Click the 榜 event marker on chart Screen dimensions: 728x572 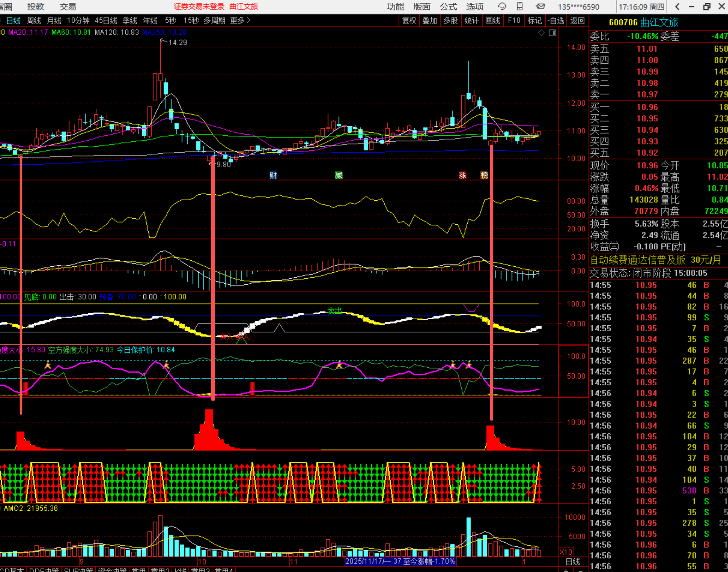[x=484, y=175]
